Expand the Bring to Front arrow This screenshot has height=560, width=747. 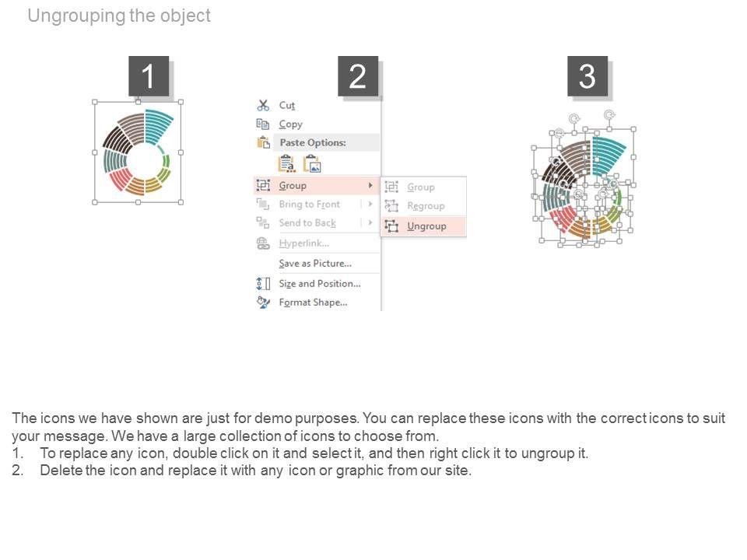click(x=370, y=205)
